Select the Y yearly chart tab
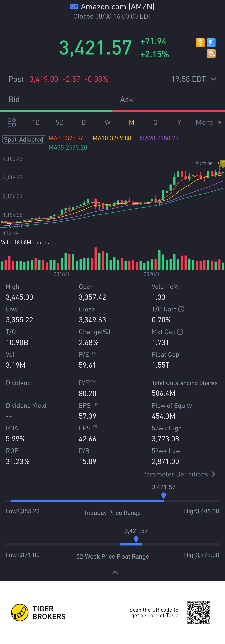 (x=179, y=123)
